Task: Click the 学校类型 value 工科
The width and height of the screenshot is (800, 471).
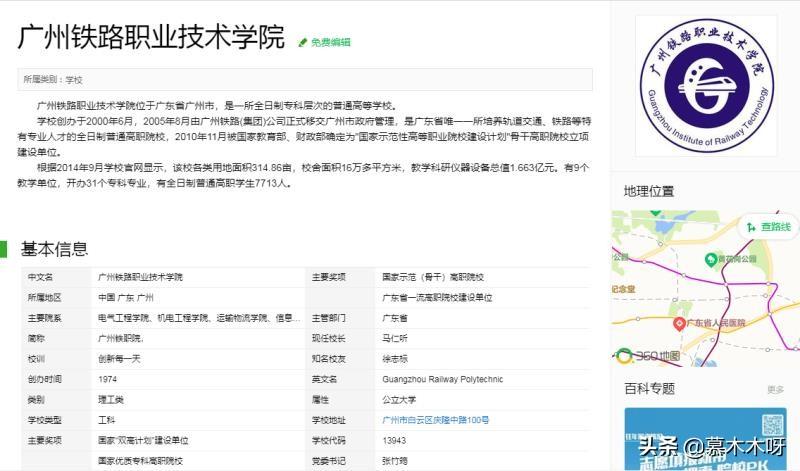Action: click(107, 420)
